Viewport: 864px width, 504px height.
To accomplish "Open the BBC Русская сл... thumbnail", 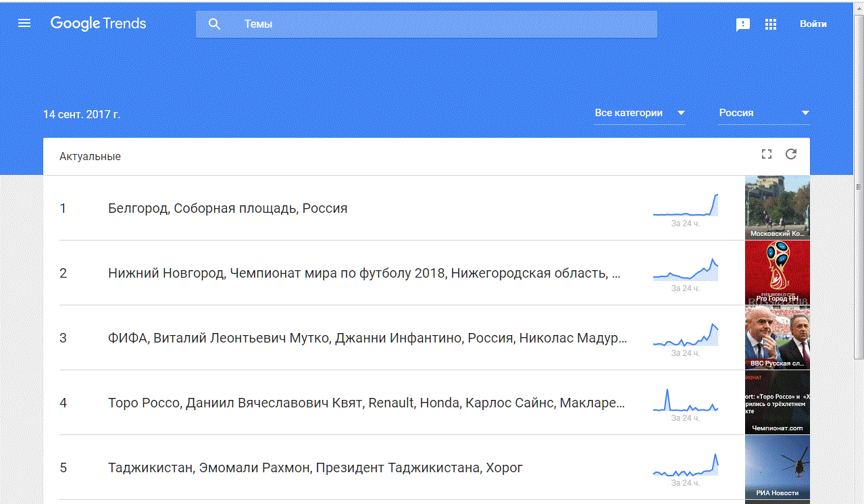I will [777, 337].
